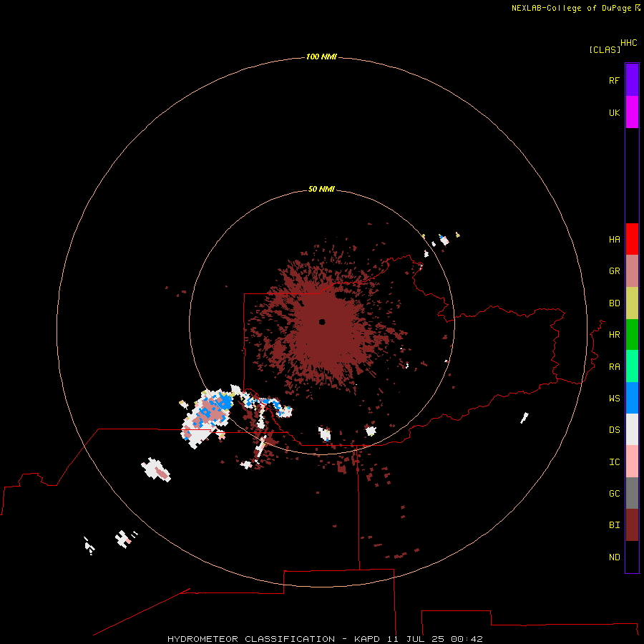Select the GR graupel color swatch
The width and height of the screenshot is (644, 644).
pos(632,271)
